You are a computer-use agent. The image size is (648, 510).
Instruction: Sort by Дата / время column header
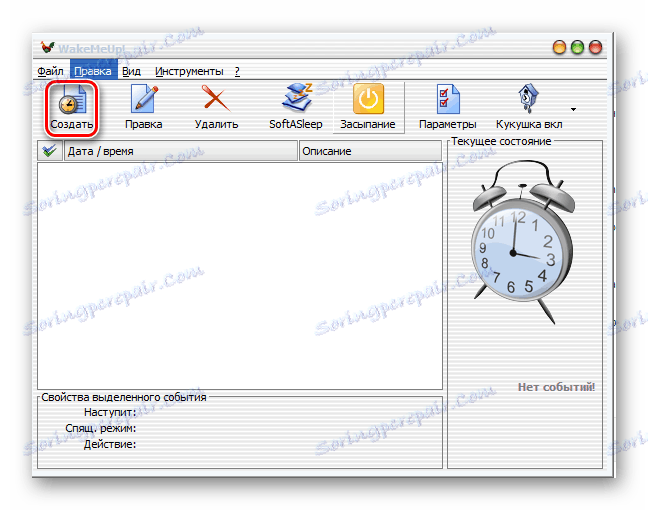(181, 151)
